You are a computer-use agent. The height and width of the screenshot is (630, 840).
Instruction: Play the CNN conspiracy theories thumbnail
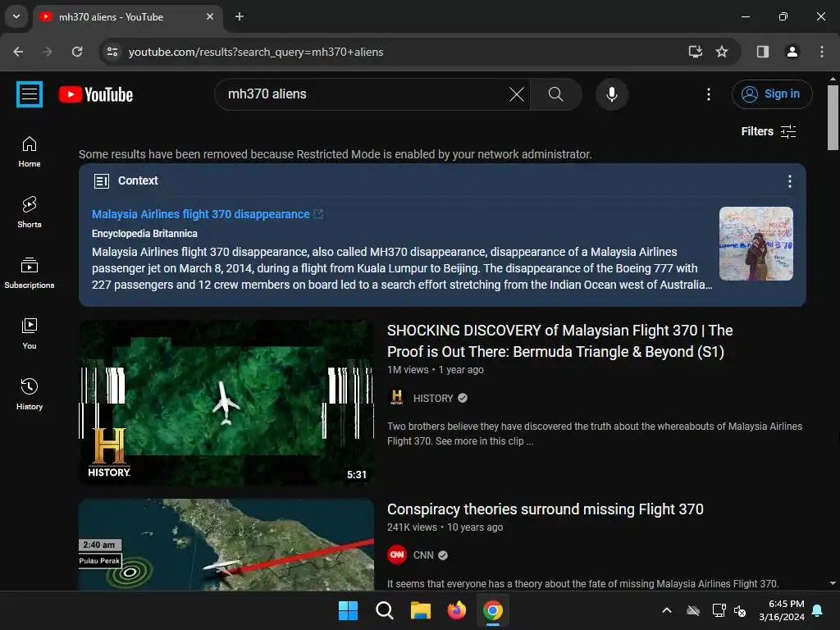point(226,545)
